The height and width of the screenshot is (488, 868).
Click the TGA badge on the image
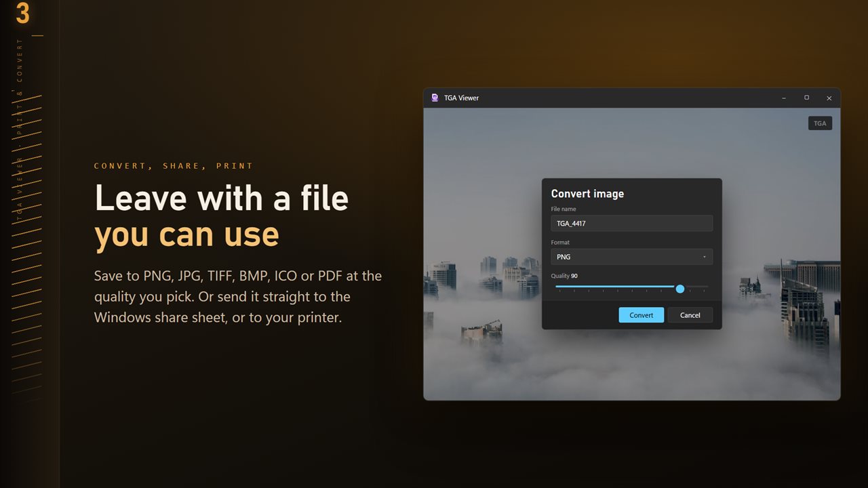click(820, 123)
